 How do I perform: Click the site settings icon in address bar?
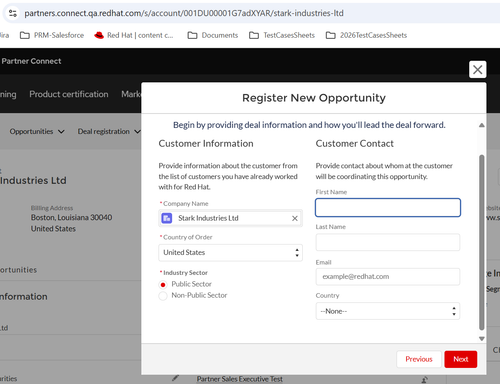pyautogui.click(x=13, y=13)
